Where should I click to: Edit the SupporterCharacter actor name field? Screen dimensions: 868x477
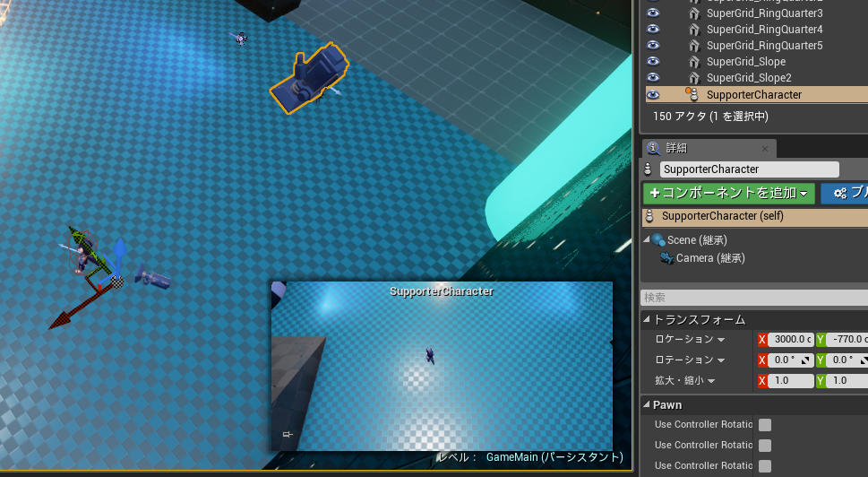coord(749,169)
